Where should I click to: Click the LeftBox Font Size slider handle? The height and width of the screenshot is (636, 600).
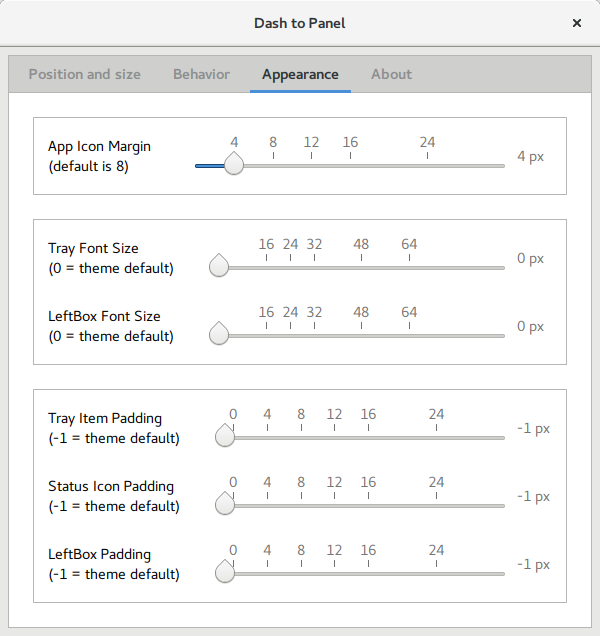pyautogui.click(x=219, y=335)
